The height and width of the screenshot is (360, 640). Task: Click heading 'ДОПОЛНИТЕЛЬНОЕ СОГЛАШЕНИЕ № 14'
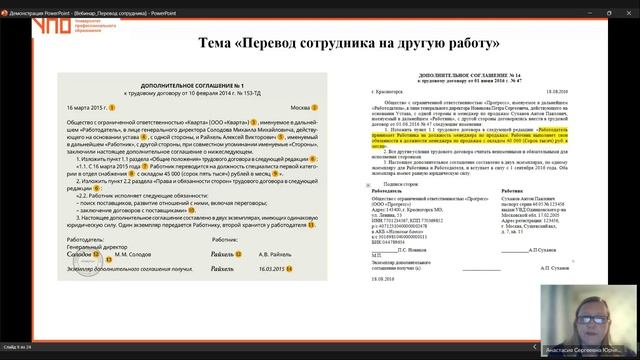pyautogui.click(x=470, y=76)
